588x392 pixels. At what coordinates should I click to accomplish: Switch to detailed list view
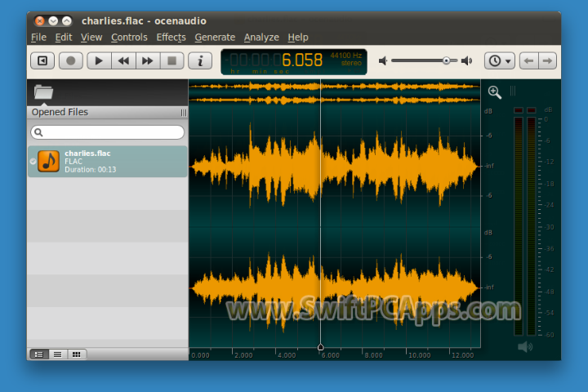(39, 354)
